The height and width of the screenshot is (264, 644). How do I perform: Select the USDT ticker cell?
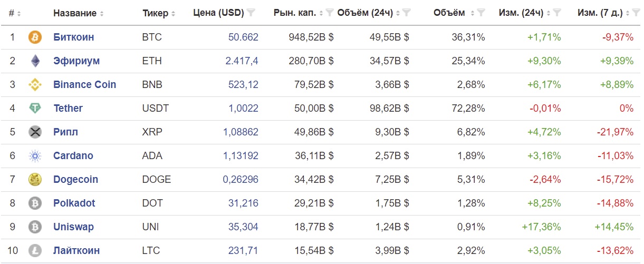156,109
